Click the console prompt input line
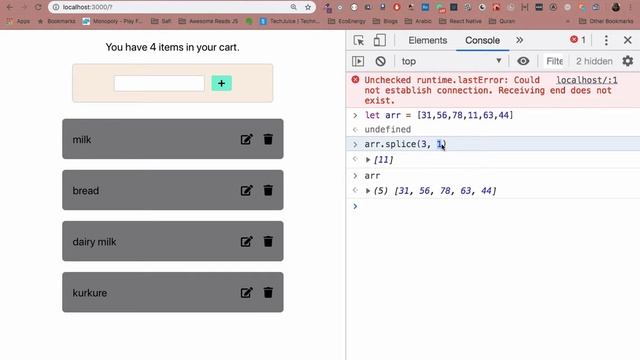 (493, 206)
